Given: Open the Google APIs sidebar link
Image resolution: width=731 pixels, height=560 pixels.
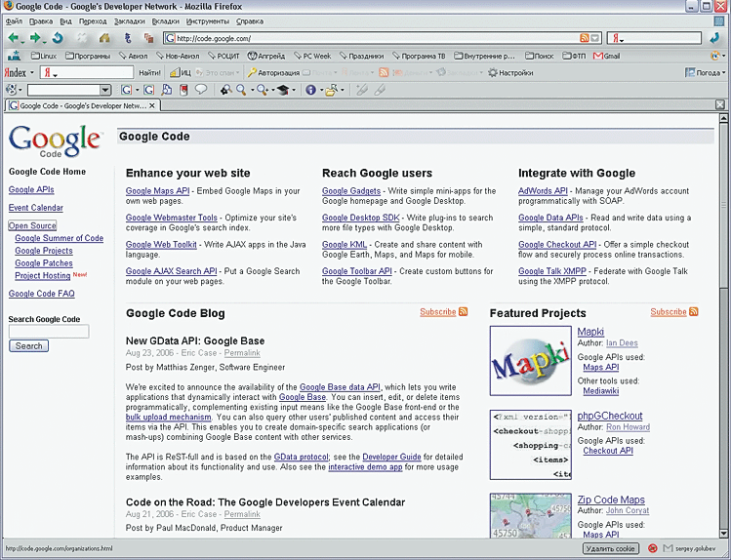Looking at the screenshot, I should click(x=31, y=189).
